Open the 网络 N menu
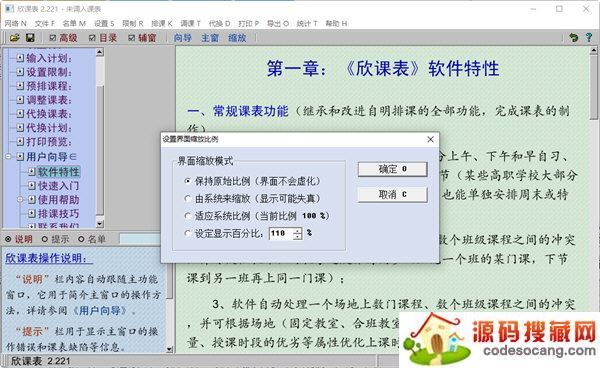The image size is (600, 368). click(x=16, y=23)
